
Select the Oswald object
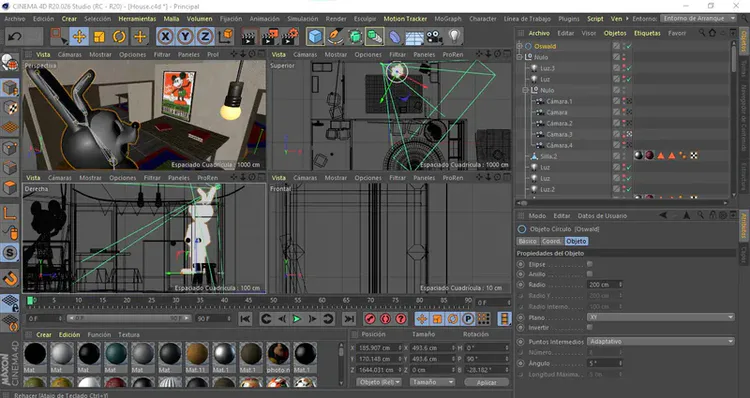tap(545, 46)
